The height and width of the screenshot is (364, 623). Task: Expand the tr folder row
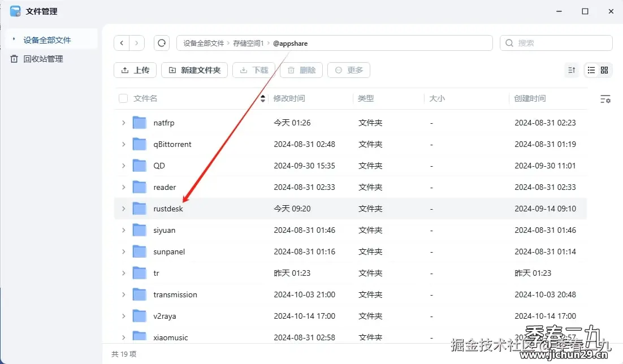coord(124,273)
